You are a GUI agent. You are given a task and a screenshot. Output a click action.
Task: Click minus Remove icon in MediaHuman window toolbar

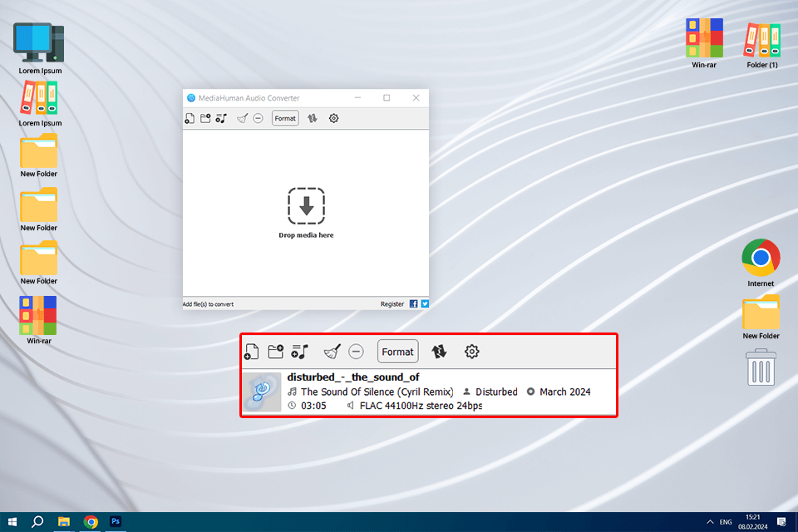pyautogui.click(x=258, y=118)
